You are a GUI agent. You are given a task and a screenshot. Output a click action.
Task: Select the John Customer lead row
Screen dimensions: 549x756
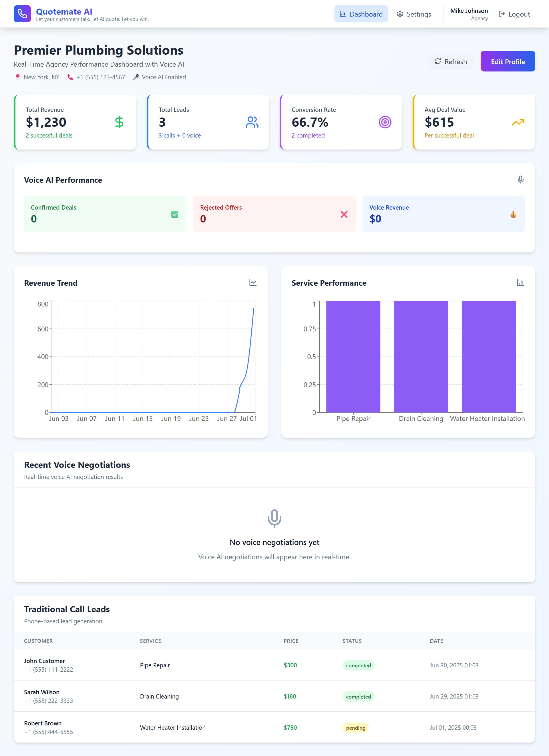point(274,665)
